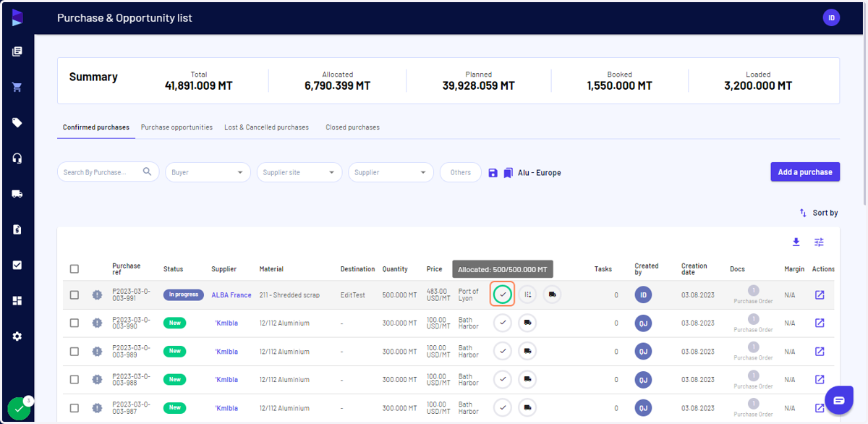Click the New status badge for P2023-03-0-003-989
Screen dimensions: 868x424
pos(174,351)
